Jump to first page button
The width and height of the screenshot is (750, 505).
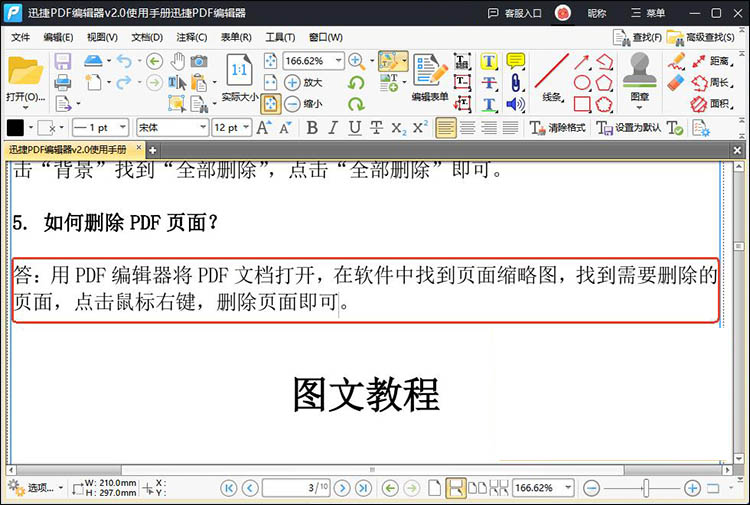228,488
